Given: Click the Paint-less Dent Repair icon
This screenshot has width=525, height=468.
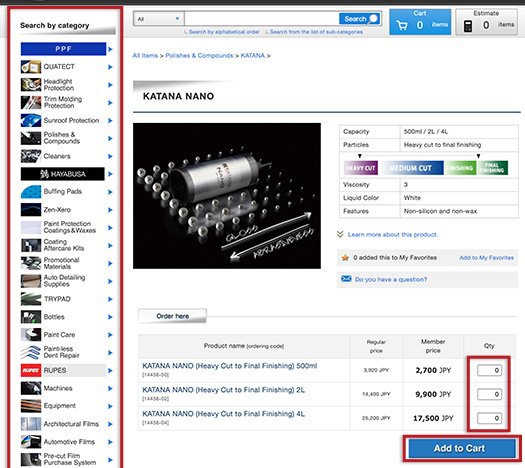Looking at the screenshot, I should (31, 353).
